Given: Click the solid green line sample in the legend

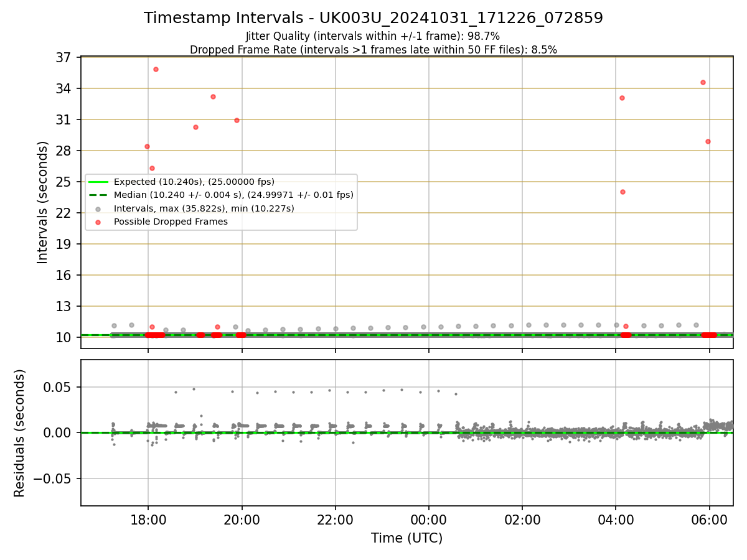Looking at the screenshot, I should click(x=98, y=182).
